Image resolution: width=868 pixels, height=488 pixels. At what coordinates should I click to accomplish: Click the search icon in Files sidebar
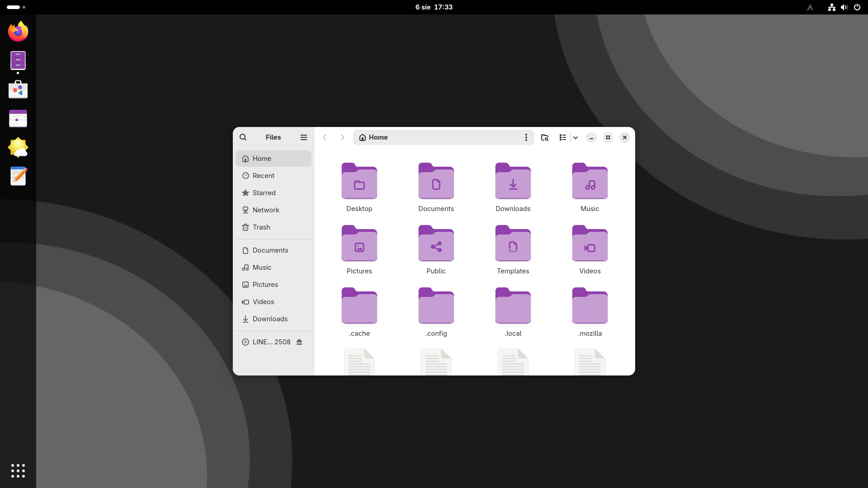pos(243,137)
